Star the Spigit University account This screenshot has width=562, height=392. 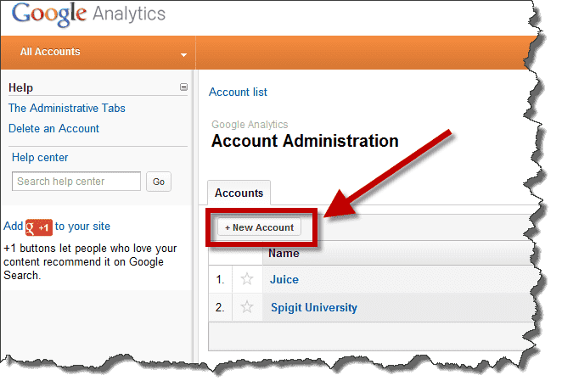point(247,307)
